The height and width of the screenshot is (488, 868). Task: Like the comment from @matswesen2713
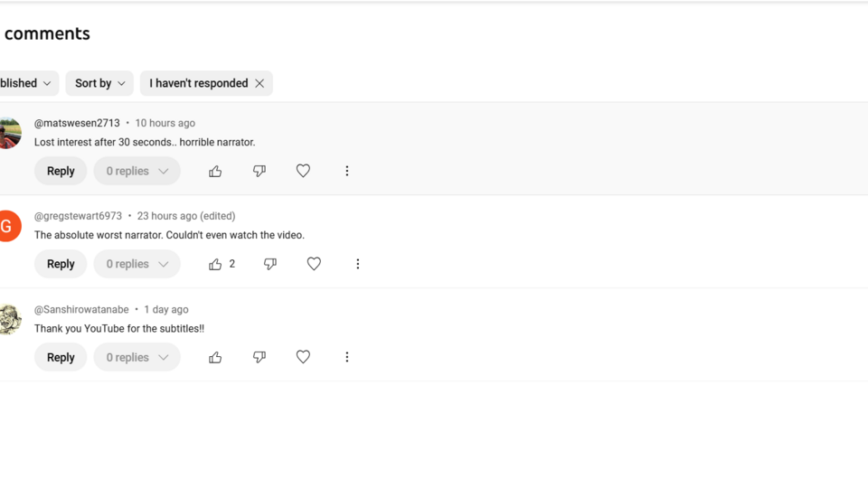click(x=215, y=171)
